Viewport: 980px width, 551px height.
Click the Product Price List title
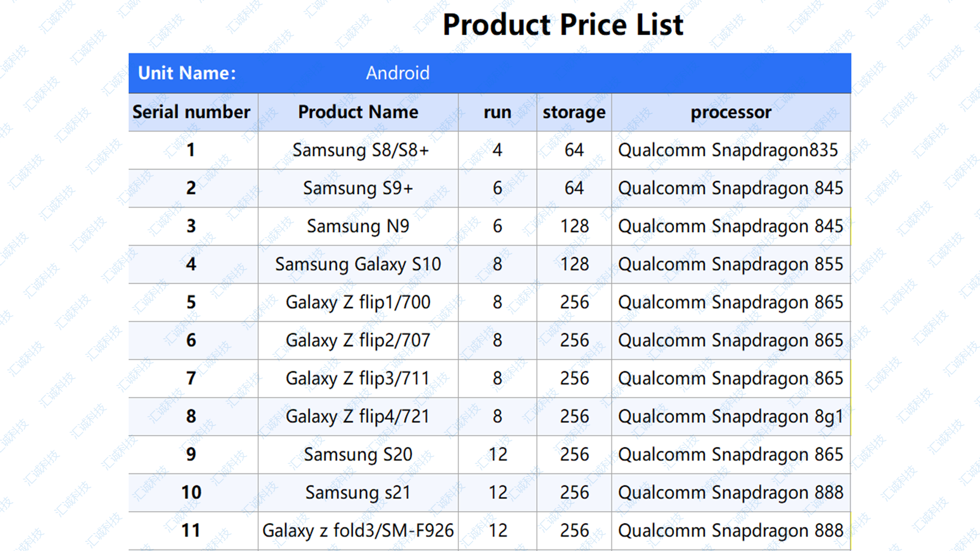[x=562, y=25]
